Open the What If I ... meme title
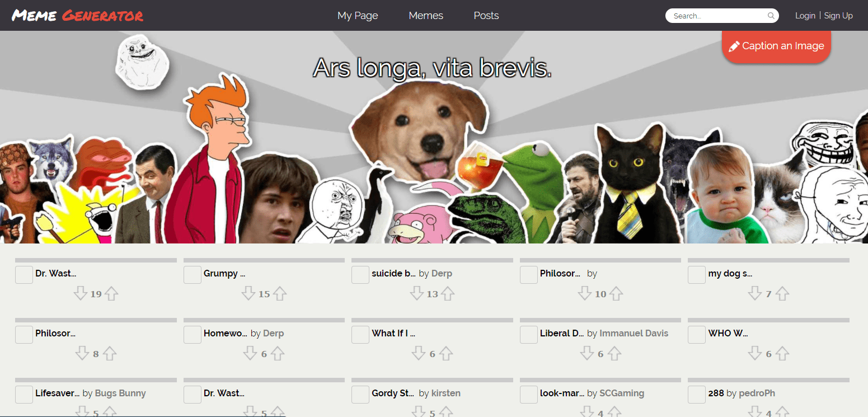The width and height of the screenshot is (868, 417). (x=393, y=334)
